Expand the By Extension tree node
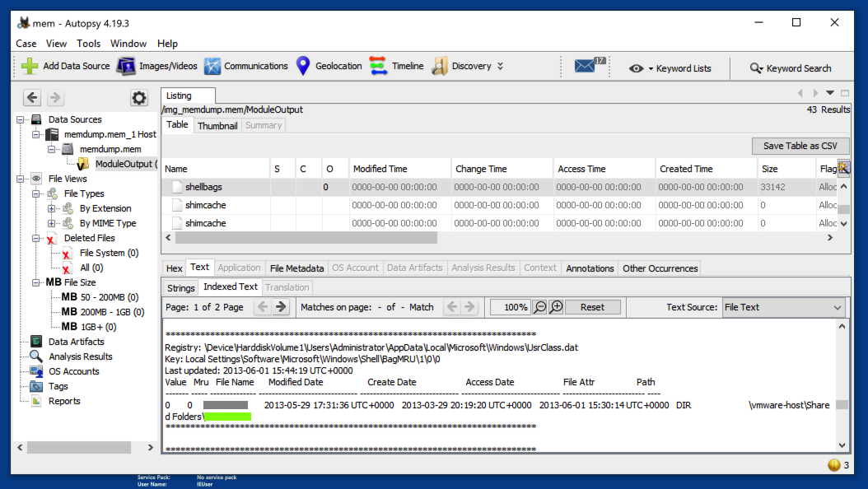 52,208
